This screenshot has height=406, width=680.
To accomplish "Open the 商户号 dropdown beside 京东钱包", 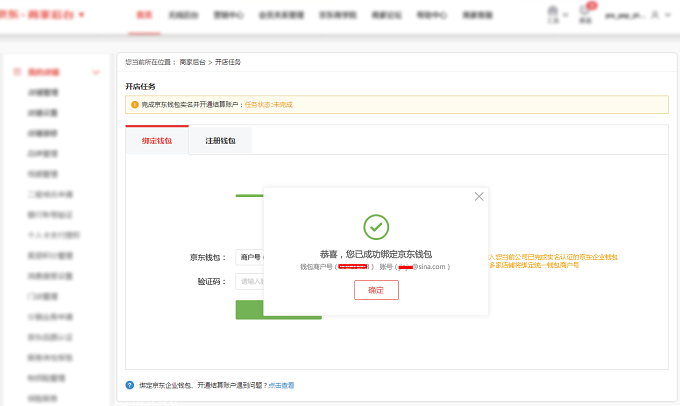I will point(250,257).
